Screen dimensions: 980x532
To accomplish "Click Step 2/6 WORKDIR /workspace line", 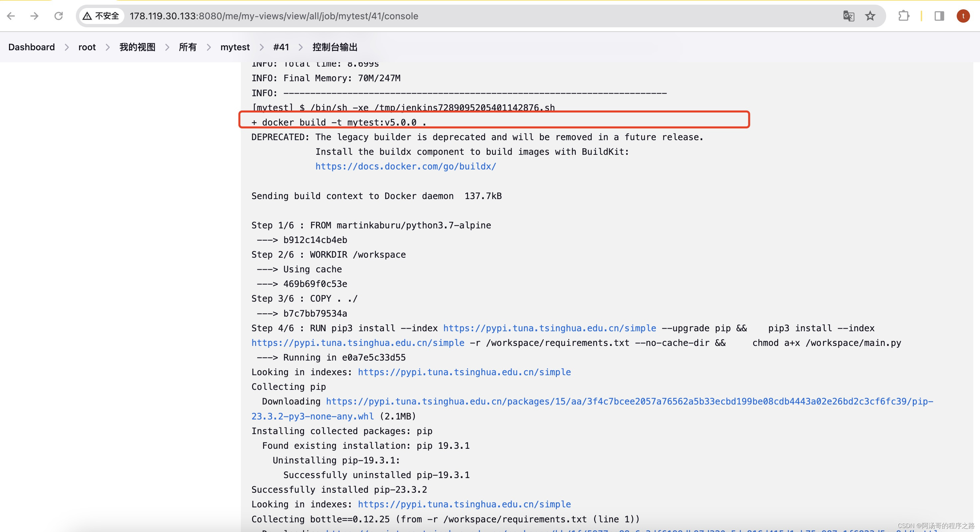I will [x=329, y=255].
